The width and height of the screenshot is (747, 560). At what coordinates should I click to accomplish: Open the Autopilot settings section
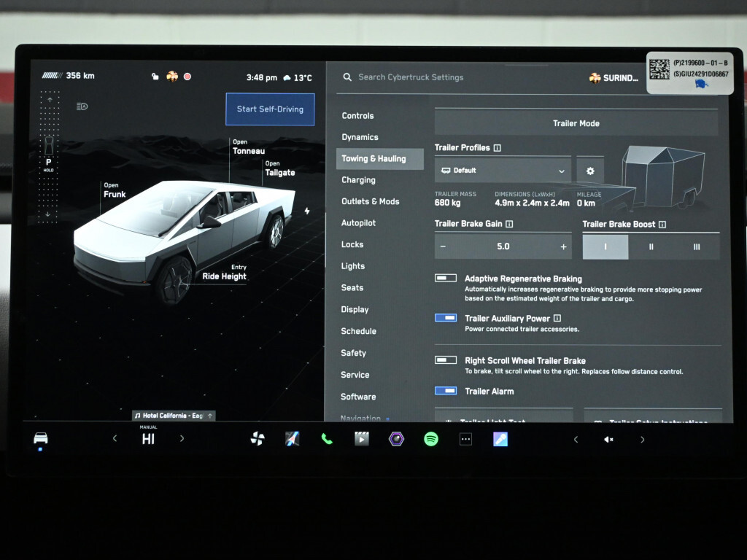coord(358,223)
